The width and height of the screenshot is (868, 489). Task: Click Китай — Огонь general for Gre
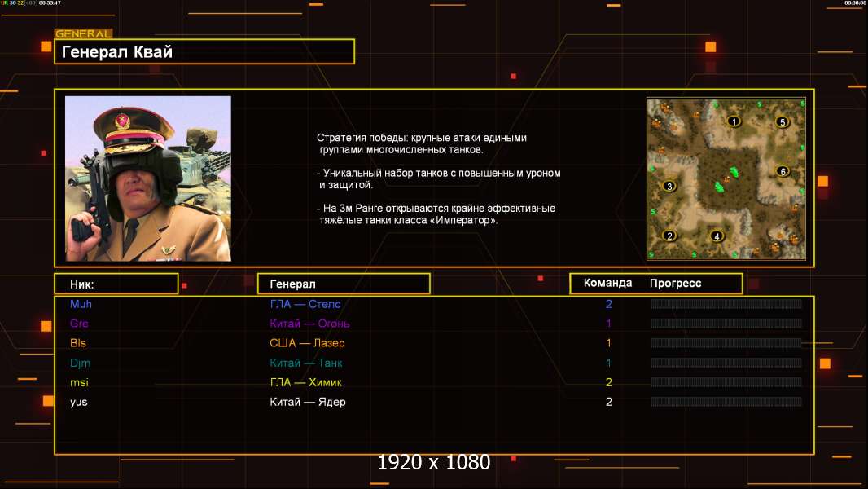309,324
